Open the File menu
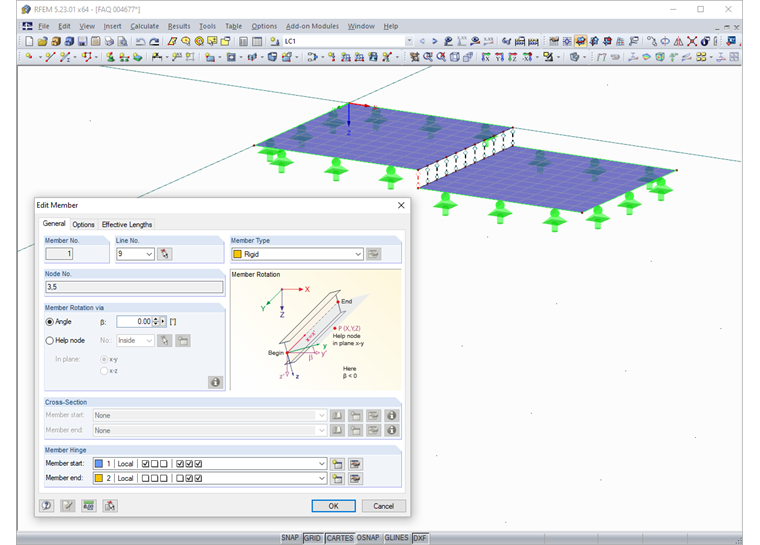 coord(44,26)
